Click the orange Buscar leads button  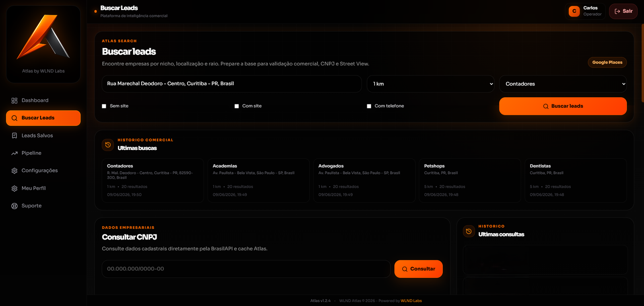563,106
